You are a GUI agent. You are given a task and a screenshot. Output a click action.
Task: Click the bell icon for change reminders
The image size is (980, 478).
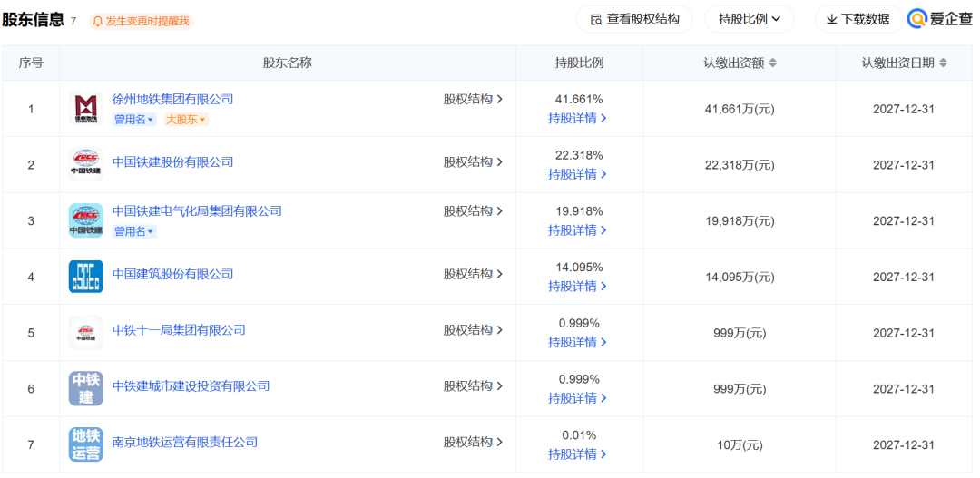[97, 21]
